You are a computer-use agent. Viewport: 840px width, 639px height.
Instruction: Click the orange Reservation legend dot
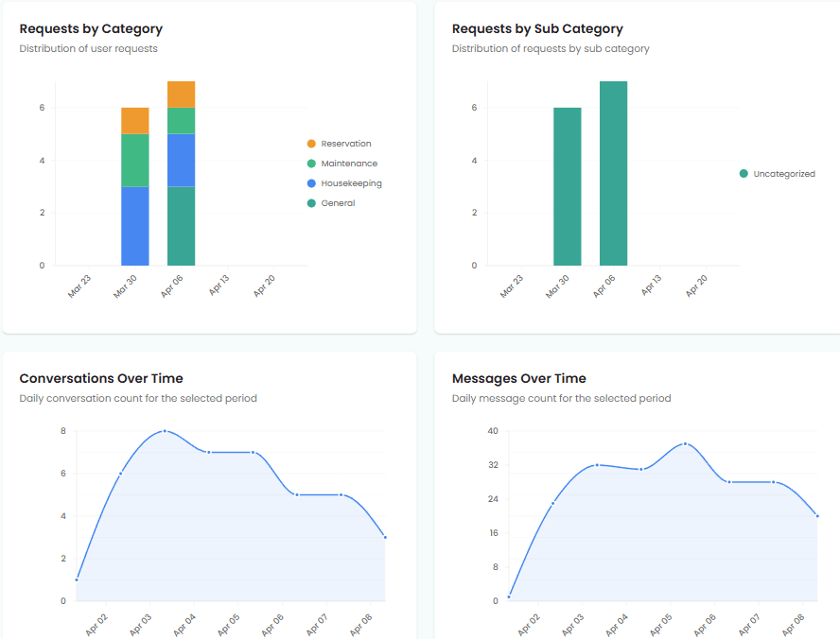pyautogui.click(x=311, y=144)
